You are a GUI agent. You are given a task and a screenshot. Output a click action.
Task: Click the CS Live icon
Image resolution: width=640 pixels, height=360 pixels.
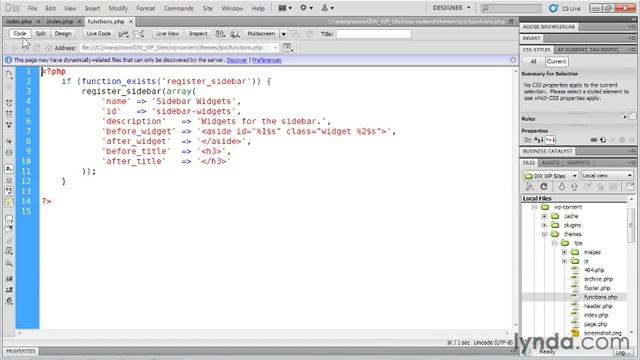[553, 8]
